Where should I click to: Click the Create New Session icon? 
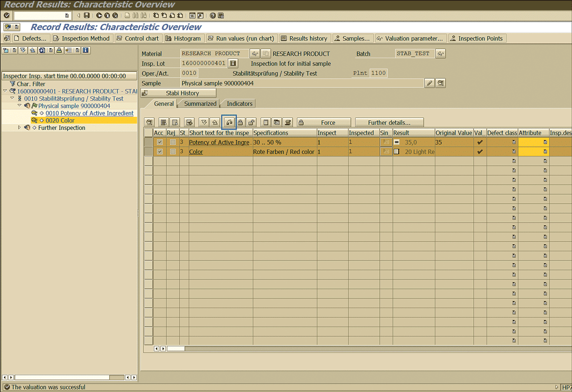click(x=192, y=16)
